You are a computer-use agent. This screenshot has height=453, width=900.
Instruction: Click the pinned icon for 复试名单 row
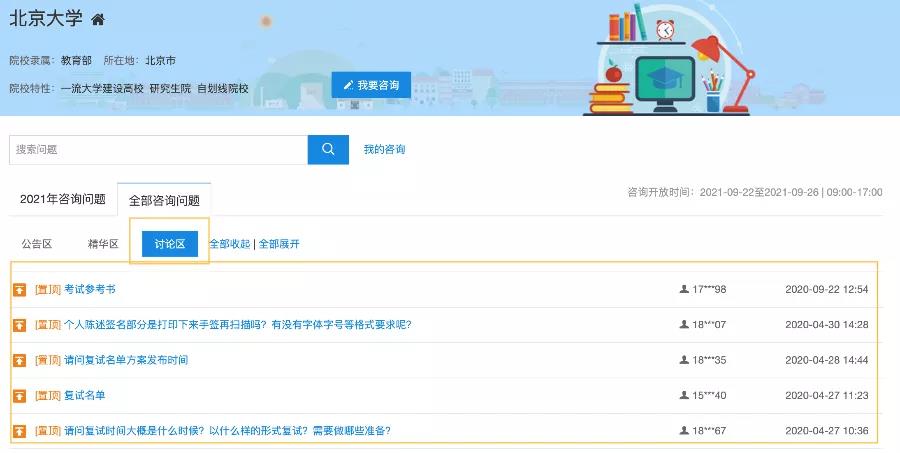20,396
